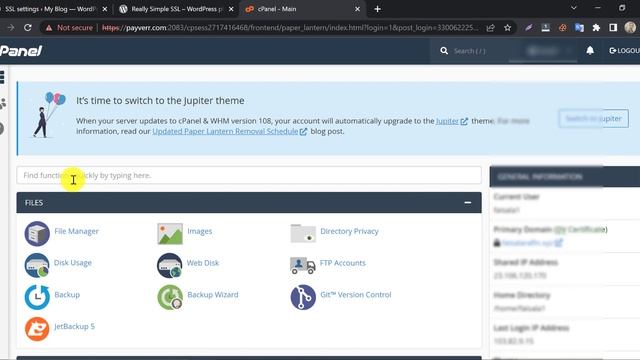Image resolution: width=640 pixels, height=360 pixels.
Task: Click the cPanel logo
Action: coord(21,51)
